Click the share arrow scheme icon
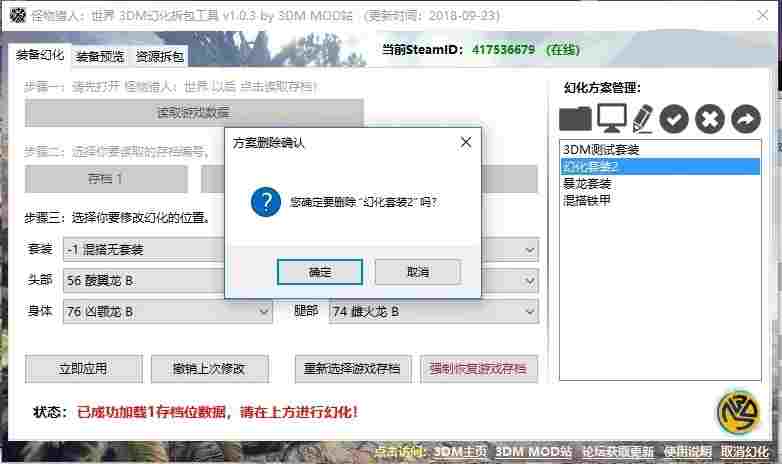This screenshot has width=782, height=464. [746, 119]
